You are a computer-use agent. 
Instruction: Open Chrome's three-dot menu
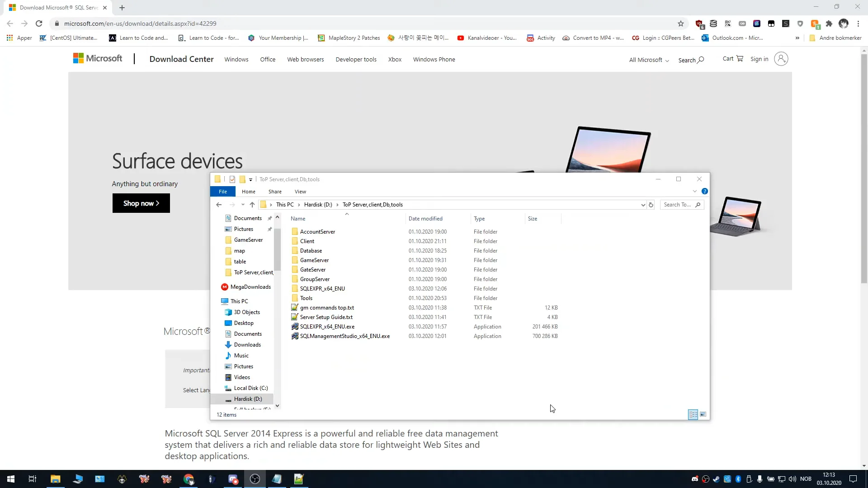(x=858, y=23)
